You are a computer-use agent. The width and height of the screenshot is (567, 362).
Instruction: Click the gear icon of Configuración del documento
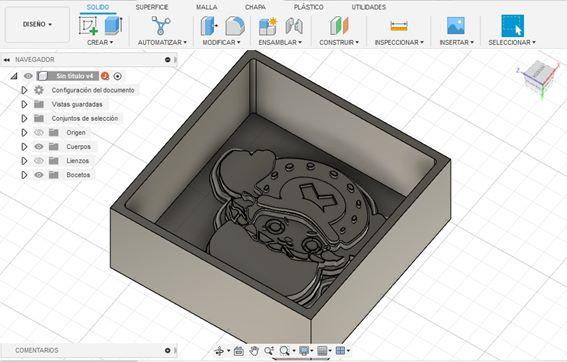pos(39,90)
